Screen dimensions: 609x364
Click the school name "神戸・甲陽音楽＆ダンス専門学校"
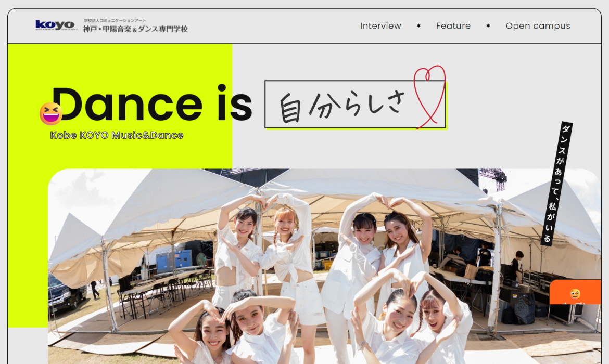[134, 29]
